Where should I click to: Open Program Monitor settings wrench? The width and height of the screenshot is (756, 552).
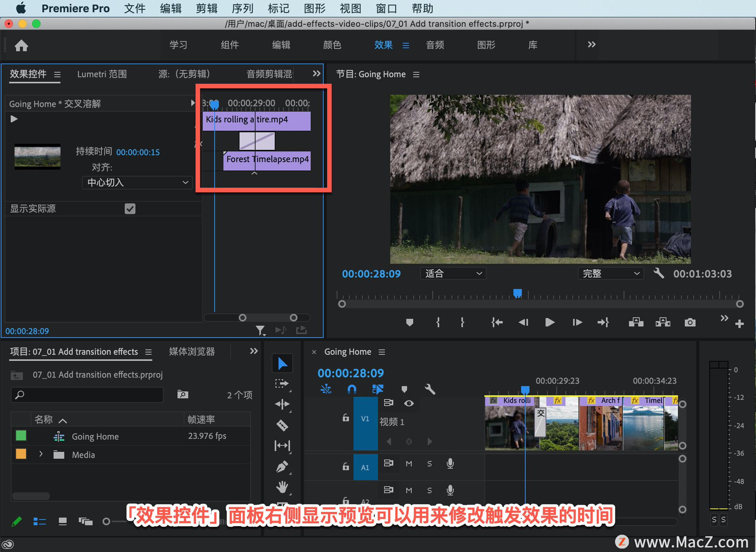click(x=659, y=273)
